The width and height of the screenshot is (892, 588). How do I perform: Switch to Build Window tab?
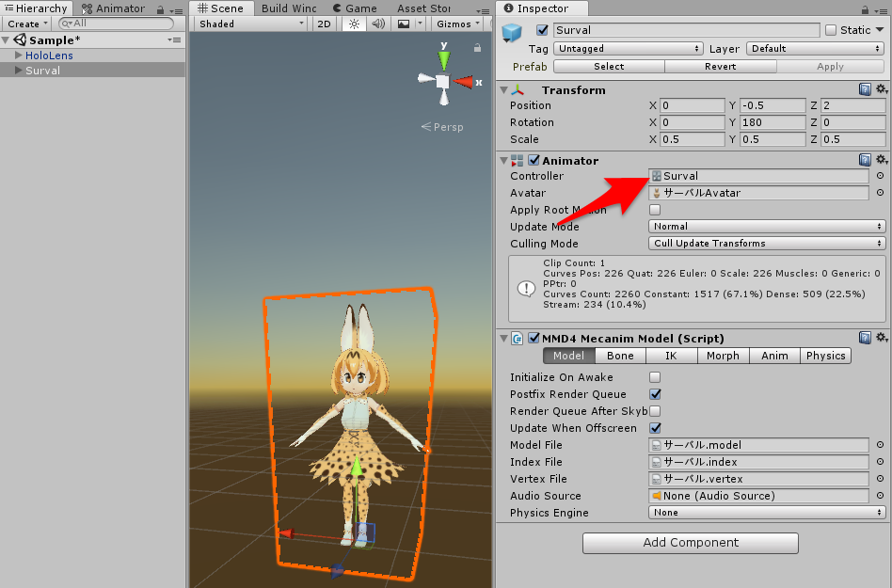pyautogui.click(x=289, y=8)
